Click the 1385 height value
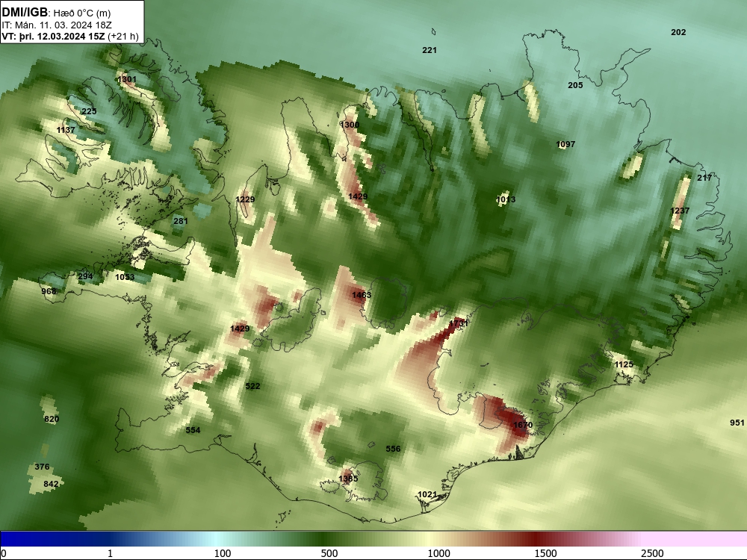The width and height of the screenshot is (747, 560). pyautogui.click(x=348, y=479)
